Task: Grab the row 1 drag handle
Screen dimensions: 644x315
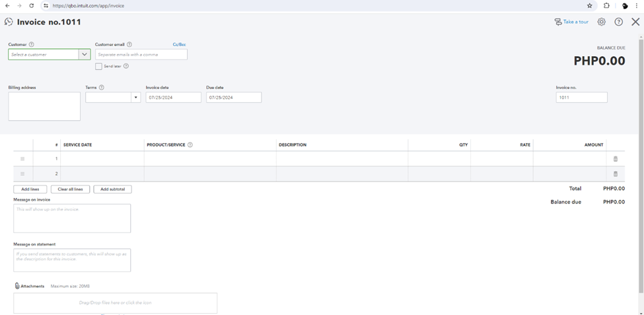Action: (22, 158)
